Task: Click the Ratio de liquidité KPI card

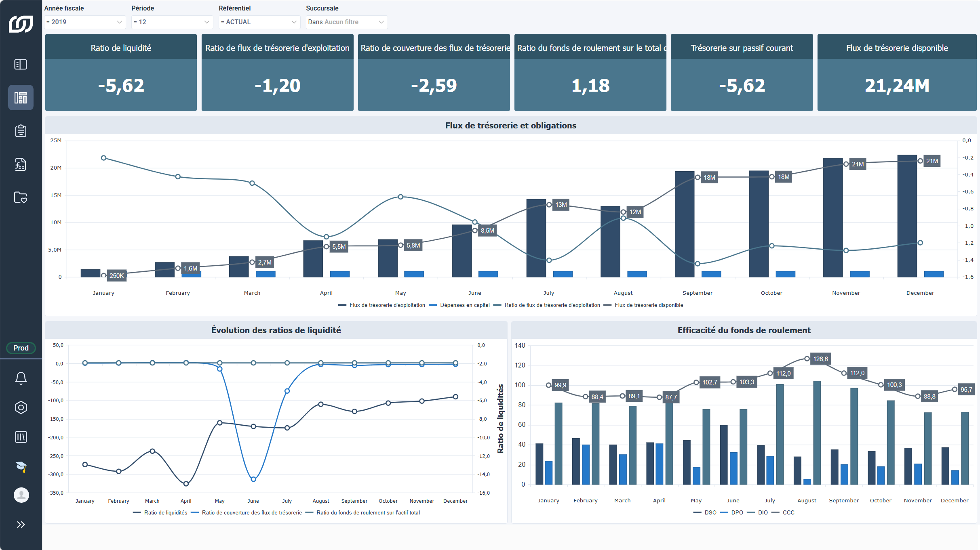Action: pyautogui.click(x=121, y=72)
